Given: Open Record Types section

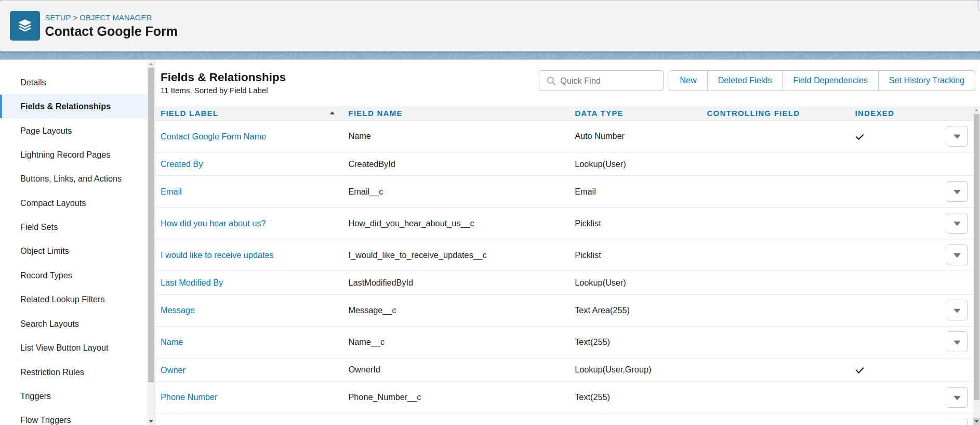Looking at the screenshot, I should tap(46, 275).
